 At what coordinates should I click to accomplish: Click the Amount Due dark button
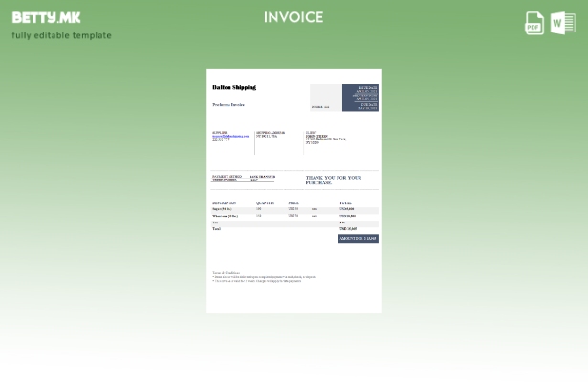point(358,239)
